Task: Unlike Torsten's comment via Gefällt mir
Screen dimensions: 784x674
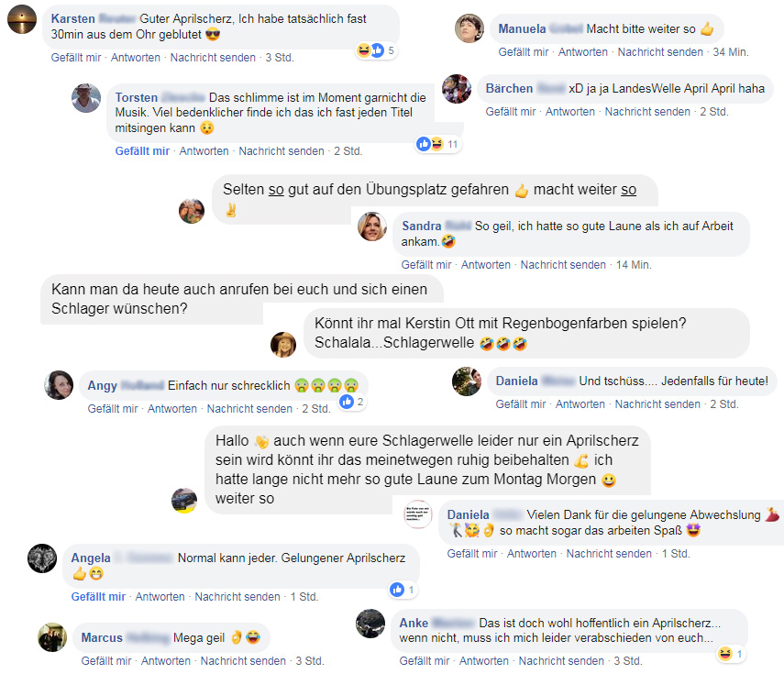Action: pos(142,151)
